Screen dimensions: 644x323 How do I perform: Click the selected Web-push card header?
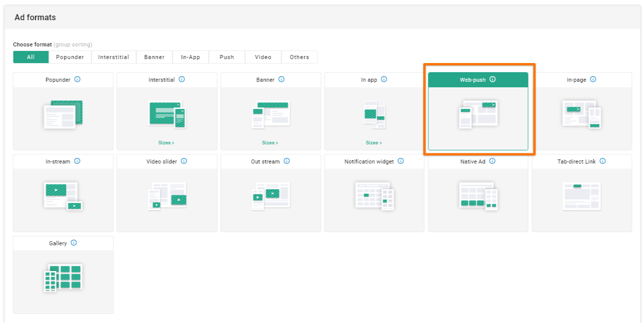point(472,80)
